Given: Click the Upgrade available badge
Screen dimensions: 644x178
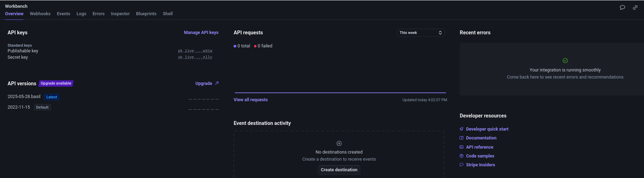Looking at the screenshot, I should pos(56,84).
